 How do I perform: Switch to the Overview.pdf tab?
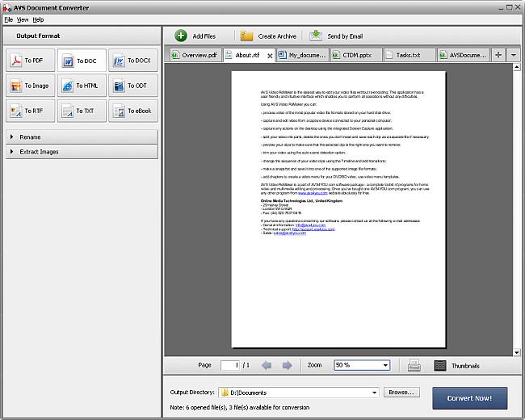[x=194, y=55]
